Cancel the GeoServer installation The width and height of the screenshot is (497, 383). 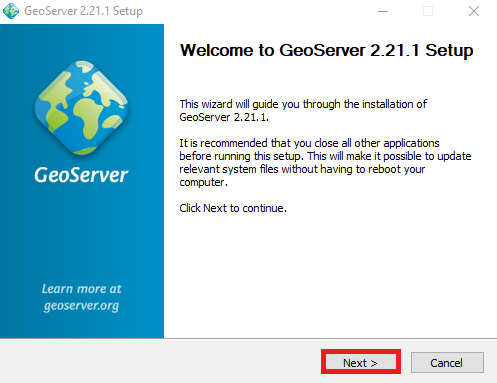447,362
